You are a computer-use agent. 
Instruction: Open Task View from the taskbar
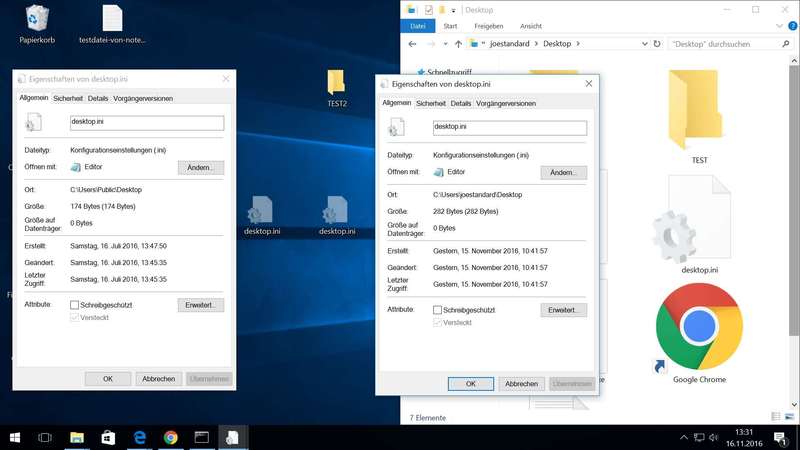(45, 438)
